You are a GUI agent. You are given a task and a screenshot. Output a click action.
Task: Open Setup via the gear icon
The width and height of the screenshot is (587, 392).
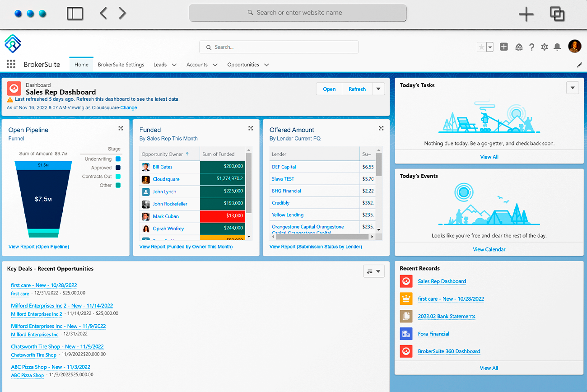544,47
